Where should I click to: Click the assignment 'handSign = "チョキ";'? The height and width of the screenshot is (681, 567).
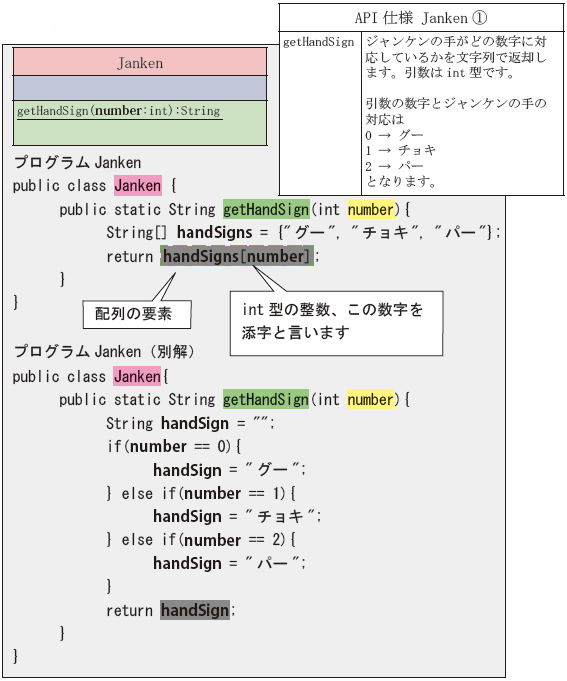237,516
